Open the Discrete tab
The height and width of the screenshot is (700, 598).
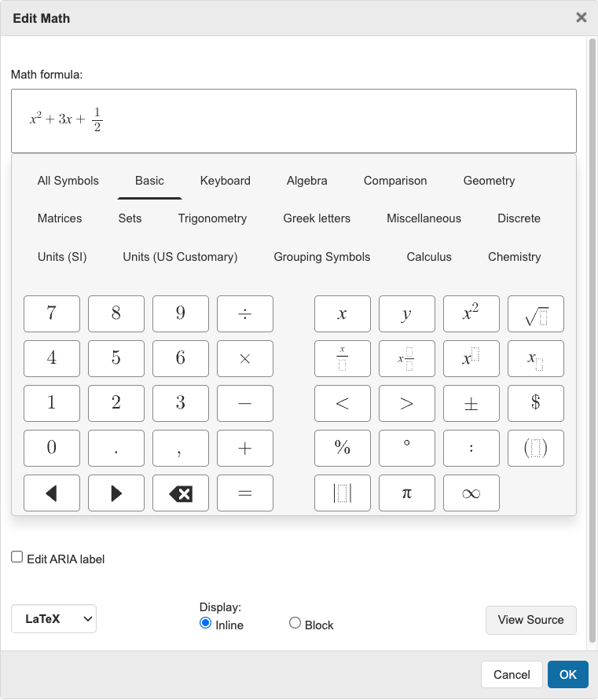pos(519,218)
